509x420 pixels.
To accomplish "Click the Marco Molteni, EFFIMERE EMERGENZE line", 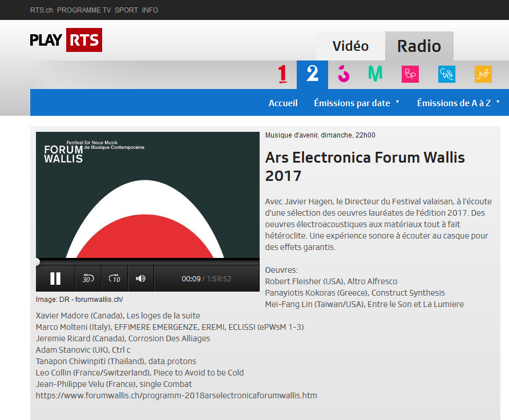I will point(170,327).
